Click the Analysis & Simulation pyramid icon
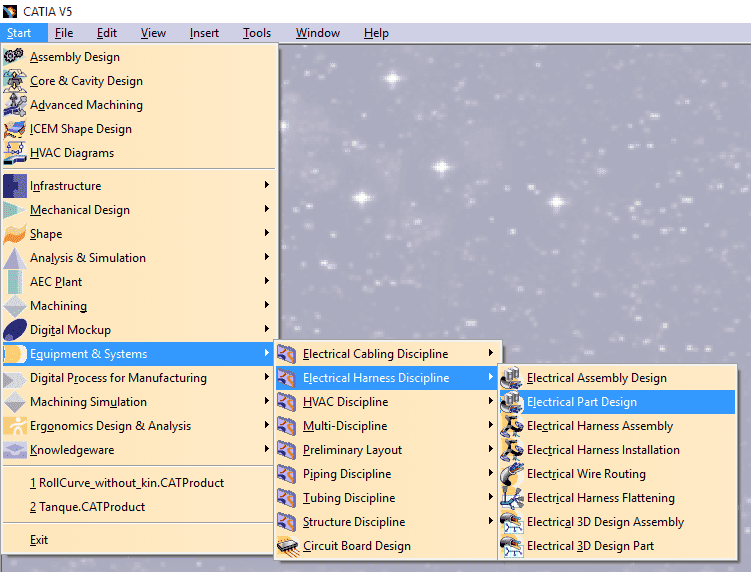This screenshot has width=751, height=572. tap(14, 258)
